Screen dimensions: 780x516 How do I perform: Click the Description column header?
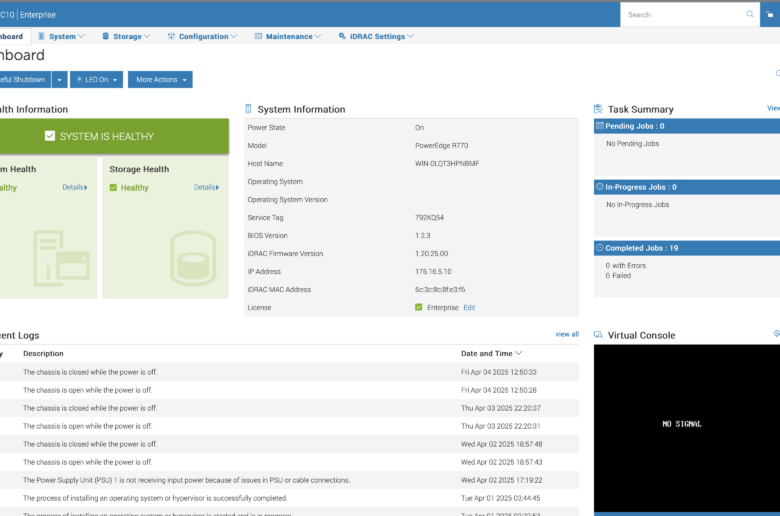tap(43, 353)
